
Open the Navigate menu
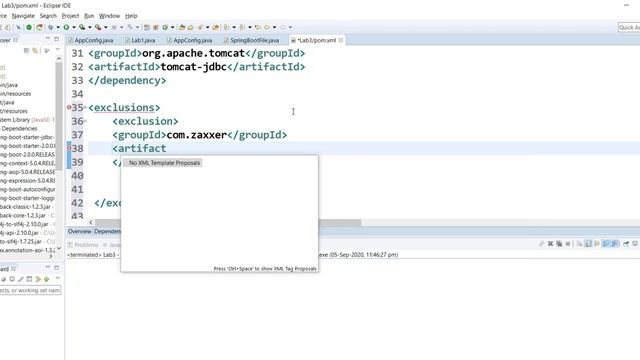[23, 16]
